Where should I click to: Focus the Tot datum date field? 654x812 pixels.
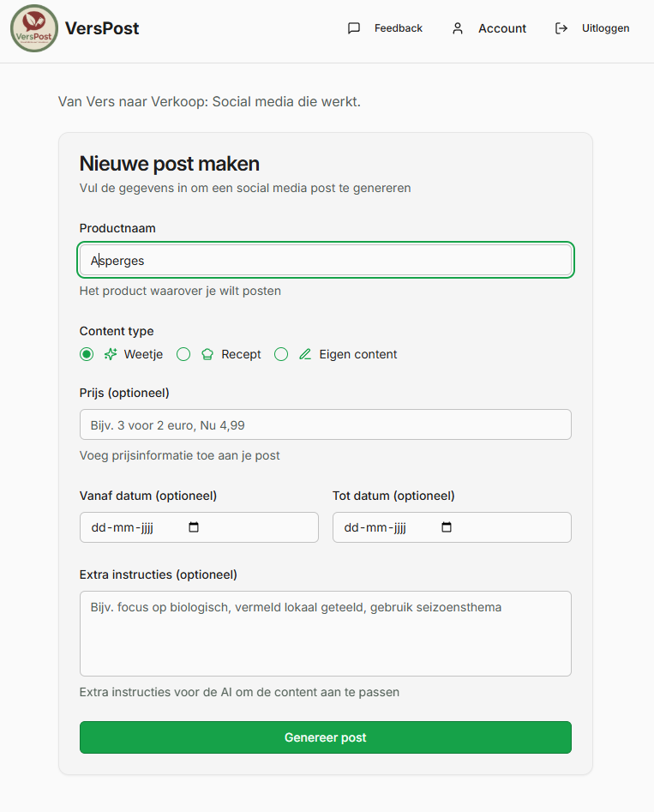coord(381,527)
